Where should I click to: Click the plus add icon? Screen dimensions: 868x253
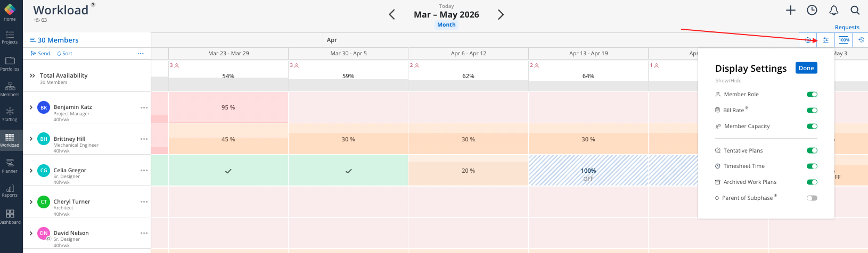click(791, 10)
